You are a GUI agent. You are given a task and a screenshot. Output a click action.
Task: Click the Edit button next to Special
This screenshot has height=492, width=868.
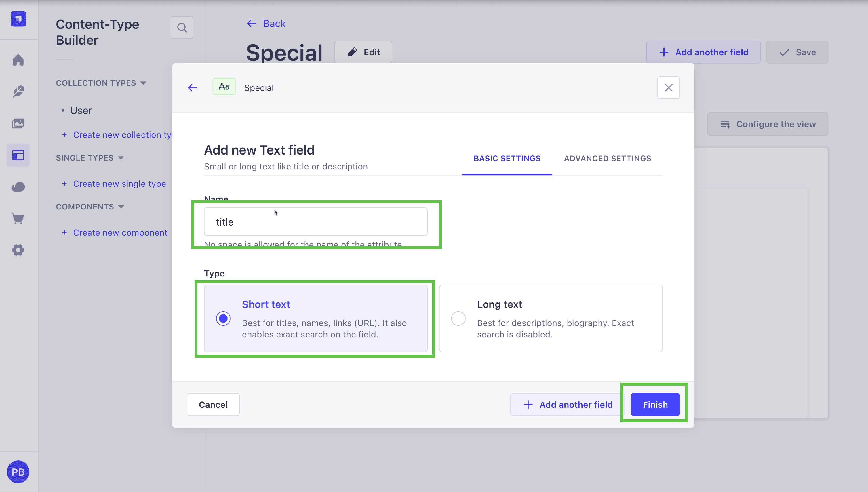pos(363,52)
